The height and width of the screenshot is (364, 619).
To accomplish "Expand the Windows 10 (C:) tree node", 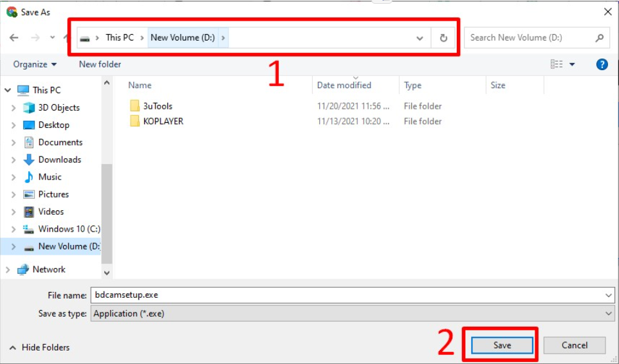I will click(x=14, y=229).
